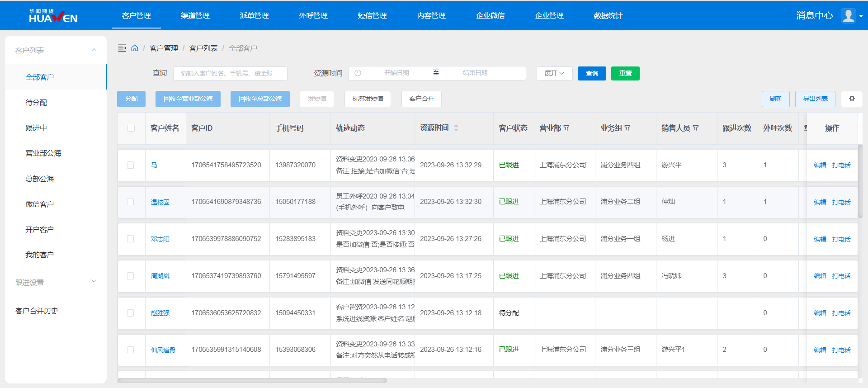The width and height of the screenshot is (868, 388).
Task: Click 回收至总部公海 button
Action: point(260,99)
